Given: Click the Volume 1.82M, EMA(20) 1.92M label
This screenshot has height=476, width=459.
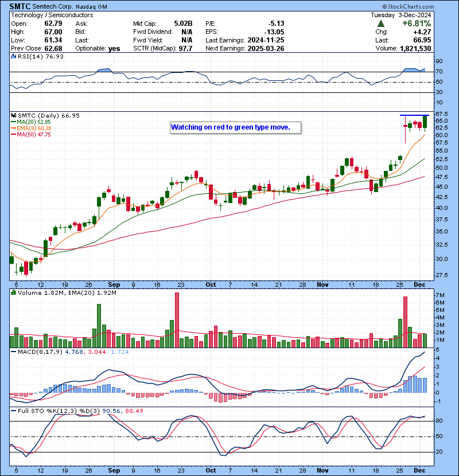Looking at the screenshot, I should tap(67, 292).
